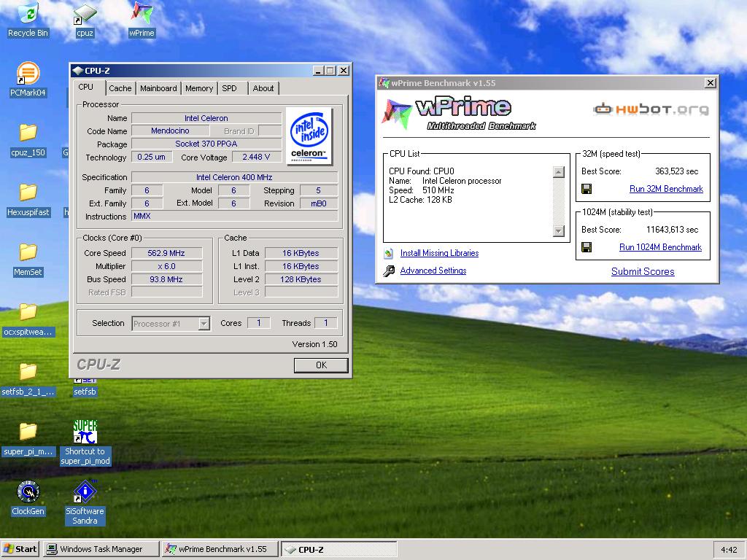Open the Advanced Settings link
Screen dimensions: 747x560
[x=433, y=271]
